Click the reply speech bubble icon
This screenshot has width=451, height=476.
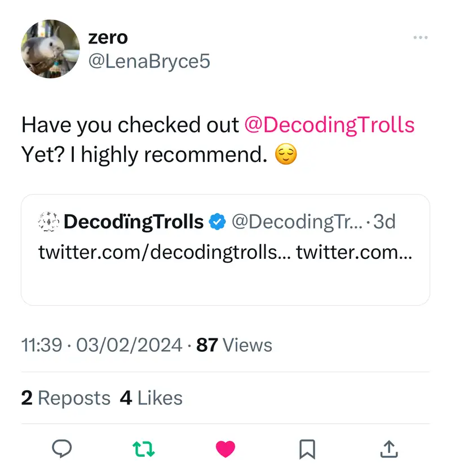point(61,449)
